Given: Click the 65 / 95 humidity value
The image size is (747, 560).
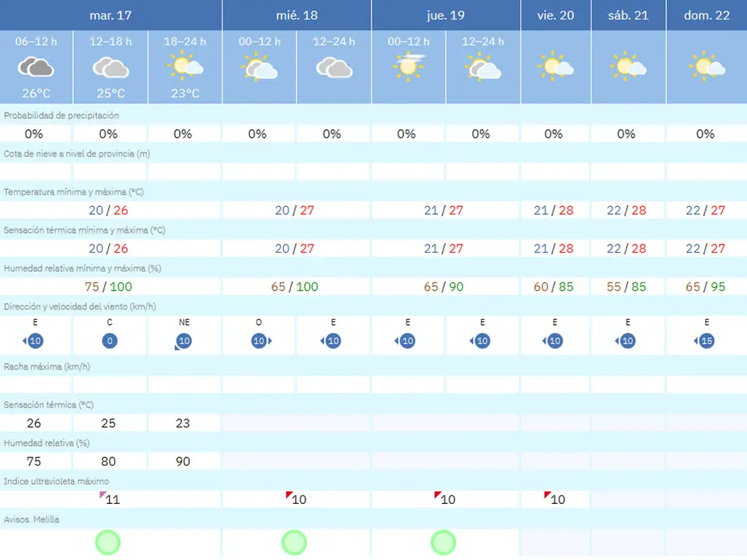Looking at the screenshot, I should pos(705,287).
